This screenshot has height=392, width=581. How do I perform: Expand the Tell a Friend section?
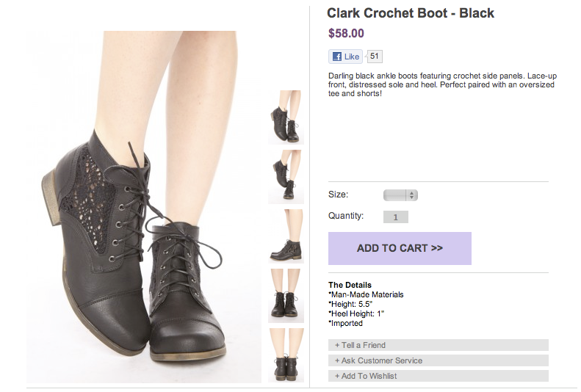click(x=438, y=345)
